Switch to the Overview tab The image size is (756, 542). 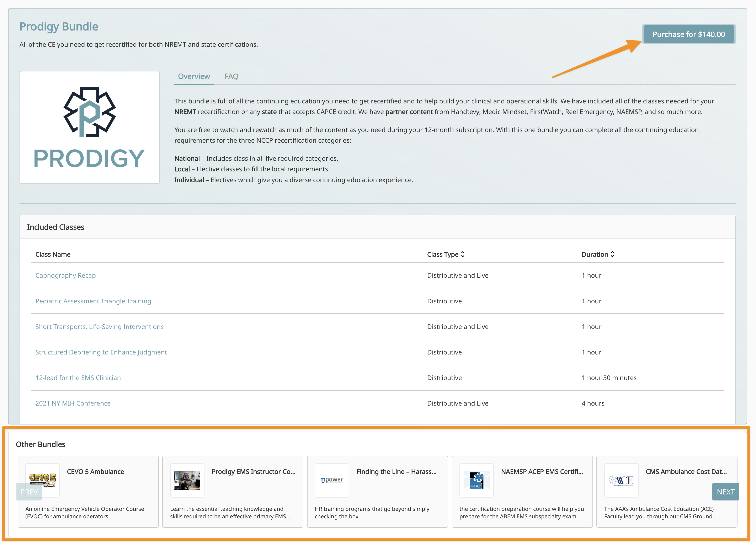click(x=194, y=76)
